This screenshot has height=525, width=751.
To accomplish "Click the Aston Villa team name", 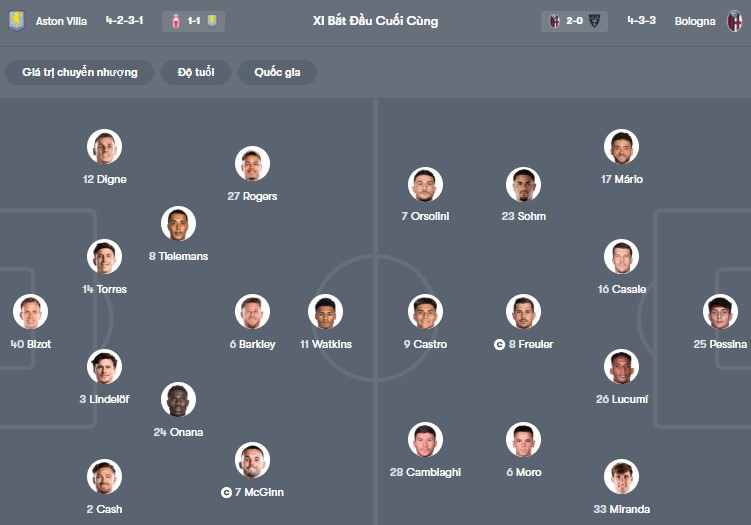I will tap(61, 21).
